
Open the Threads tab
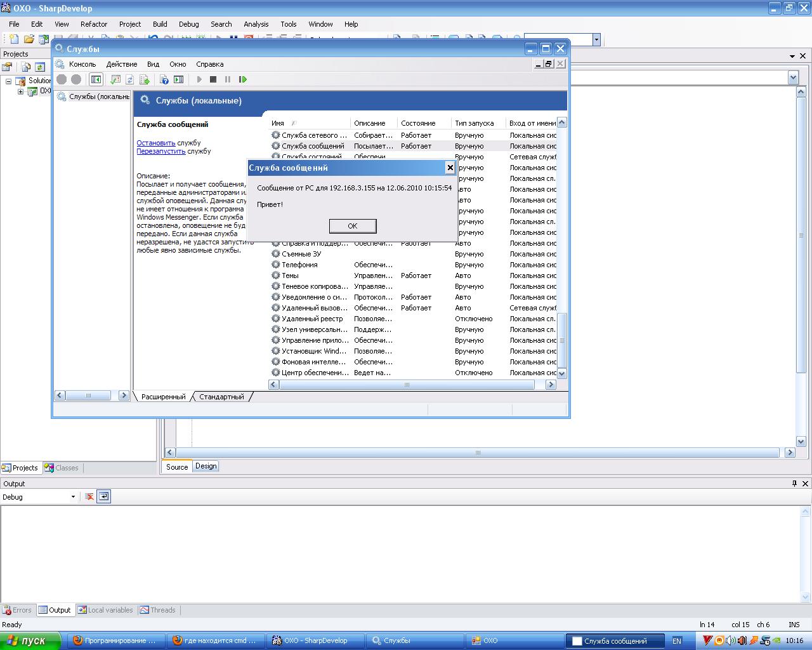(x=157, y=610)
